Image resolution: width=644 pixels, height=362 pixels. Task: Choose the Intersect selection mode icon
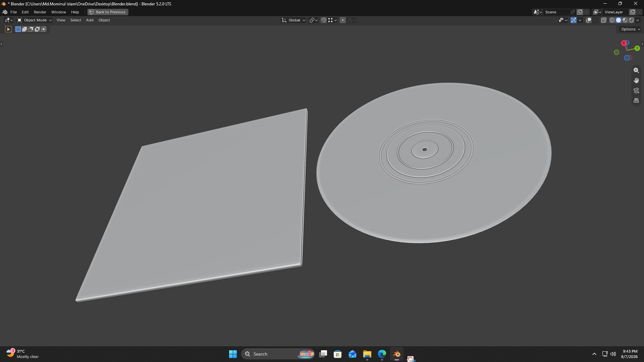tap(44, 29)
